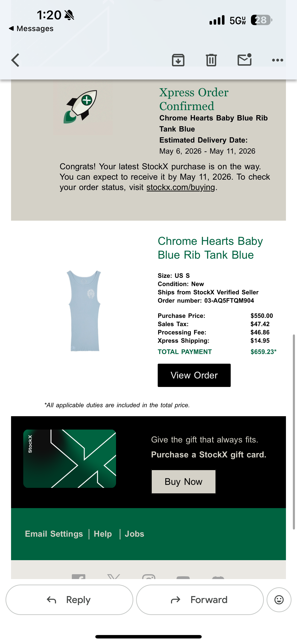
Task: Tap the Chrome Hearts Baby Blue product title
Action: 210,248
